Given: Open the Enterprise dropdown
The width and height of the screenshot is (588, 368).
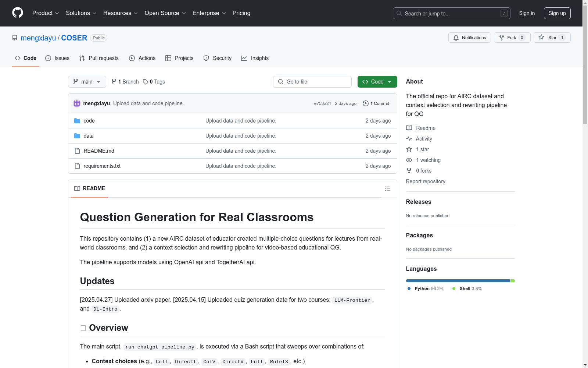Looking at the screenshot, I should (x=209, y=13).
